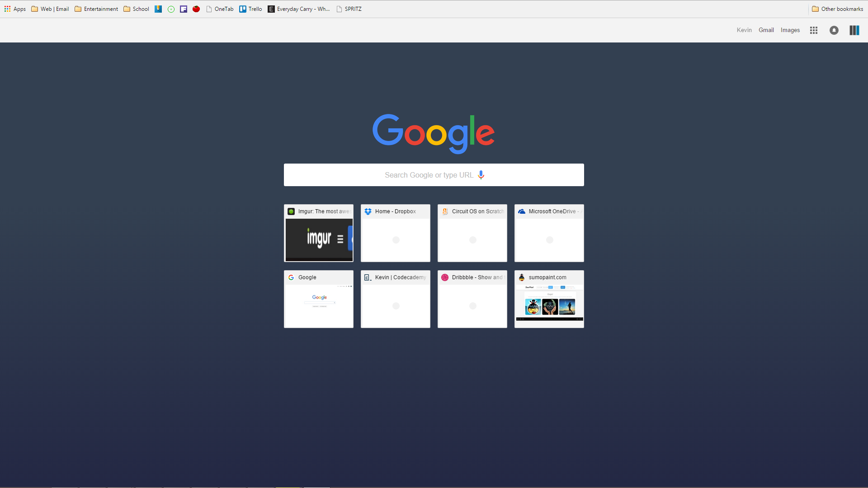
Task: Select the blue pencil bookmark icon
Action: click(x=158, y=9)
